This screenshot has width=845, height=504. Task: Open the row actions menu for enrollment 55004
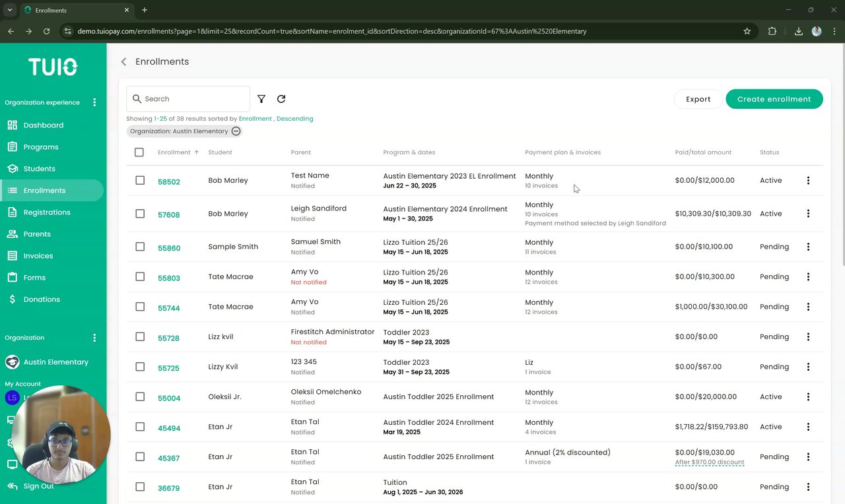(x=808, y=397)
